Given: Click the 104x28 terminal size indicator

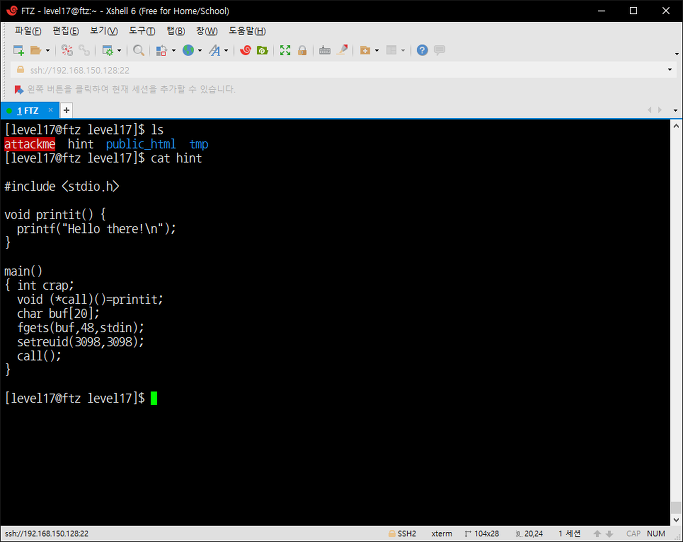Looking at the screenshot, I should [482, 534].
